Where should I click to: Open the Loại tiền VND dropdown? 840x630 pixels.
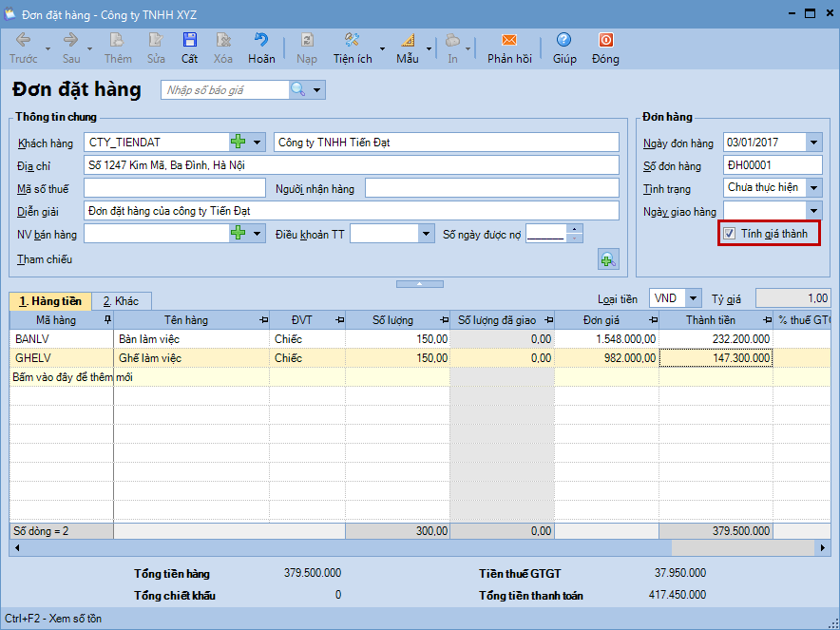693,298
